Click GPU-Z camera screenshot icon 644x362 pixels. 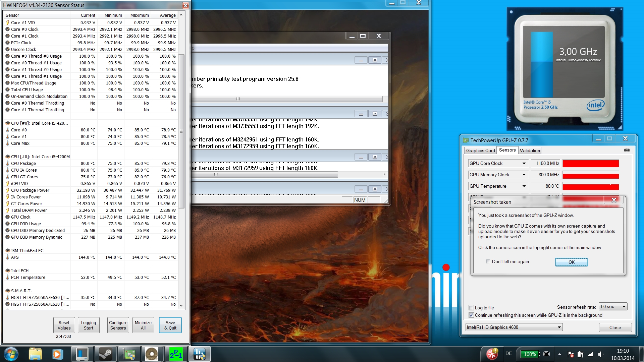[627, 150]
